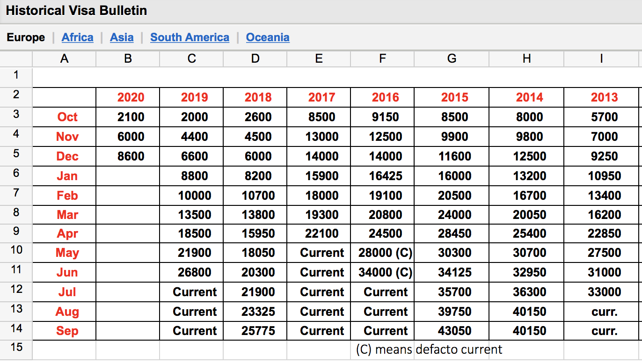Screen dimensions: 642x364
Task: Select the Aug month label cell
Action: (x=64, y=312)
